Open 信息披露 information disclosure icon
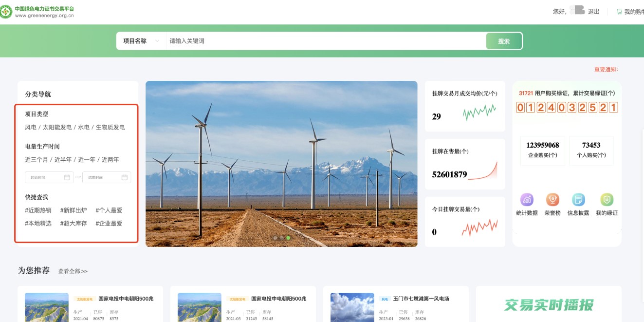The width and height of the screenshot is (644, 322). tap(578, 200)
